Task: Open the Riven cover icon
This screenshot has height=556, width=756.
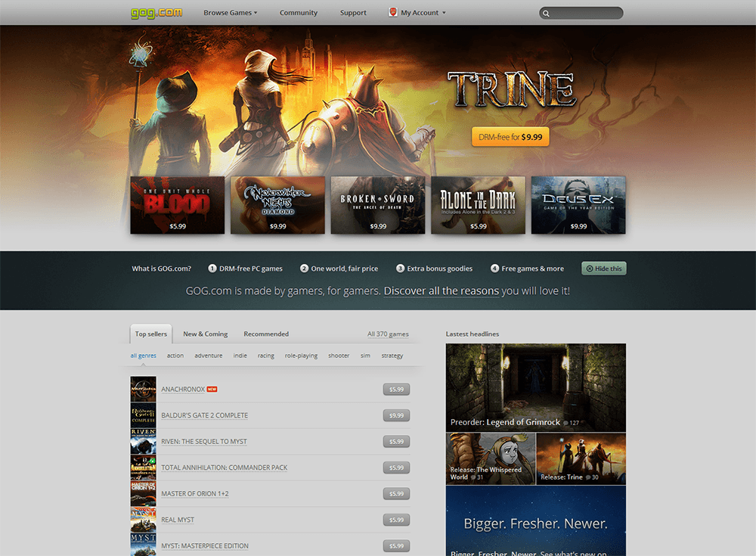Action: pos(143,441)
